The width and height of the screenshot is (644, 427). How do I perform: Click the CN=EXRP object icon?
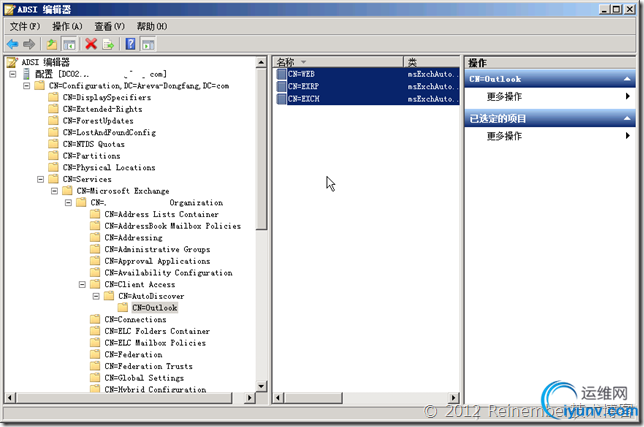(281, 86)
